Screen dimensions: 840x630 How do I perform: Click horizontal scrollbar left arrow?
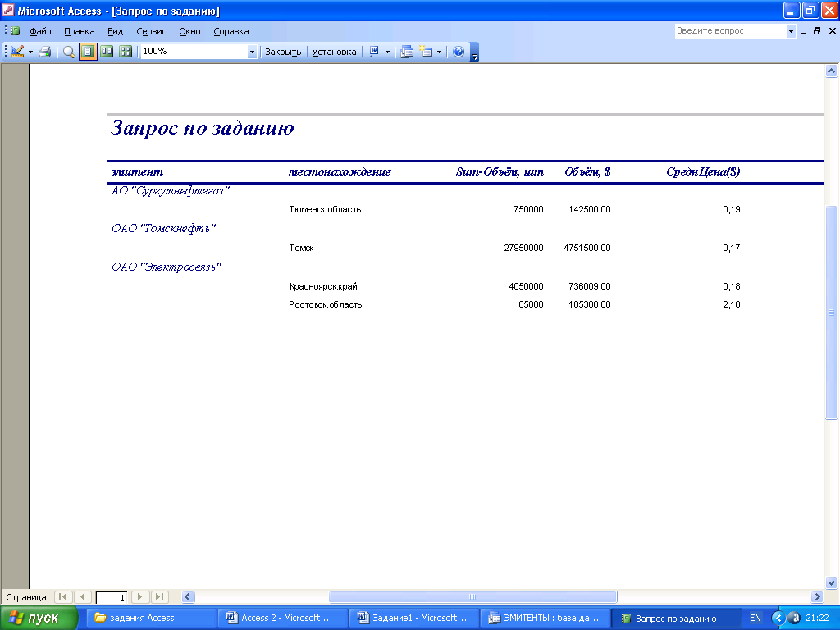pyautogui.click(x=188, y=597)
